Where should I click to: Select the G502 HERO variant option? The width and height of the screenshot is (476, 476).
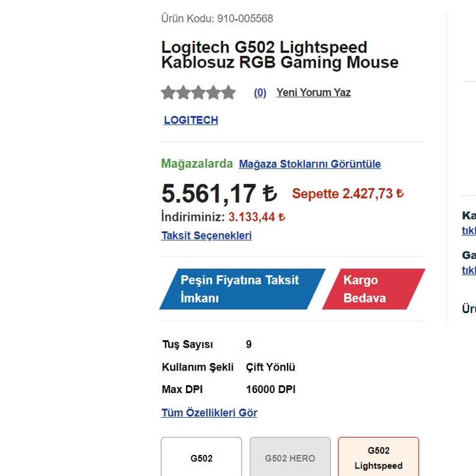tap(290, 458)
